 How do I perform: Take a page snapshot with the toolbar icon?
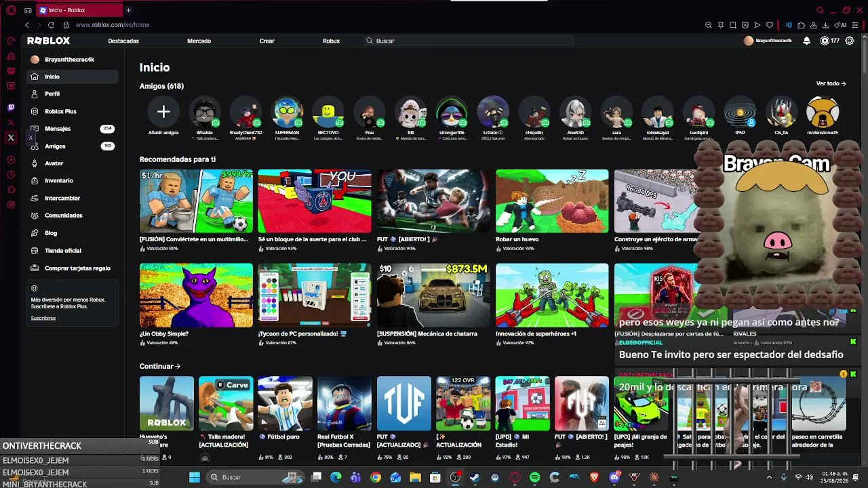733,25
